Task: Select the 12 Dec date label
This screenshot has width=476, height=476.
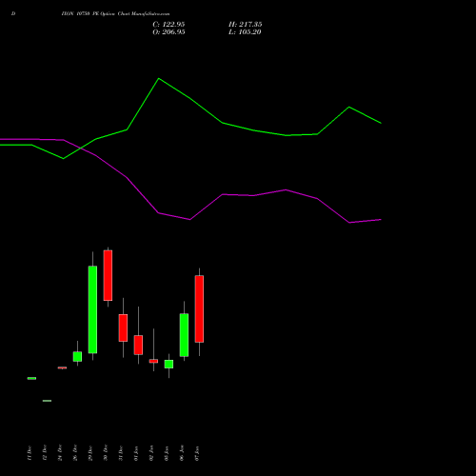Action: (x=45, y=453)
